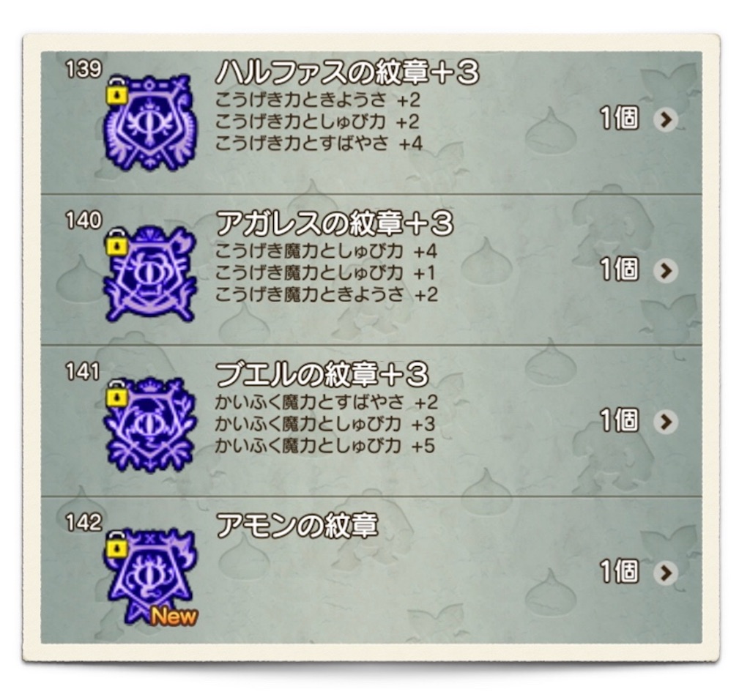
Task: Click 1個 count for ブエルの紋章+3
Action: [620, 421]
